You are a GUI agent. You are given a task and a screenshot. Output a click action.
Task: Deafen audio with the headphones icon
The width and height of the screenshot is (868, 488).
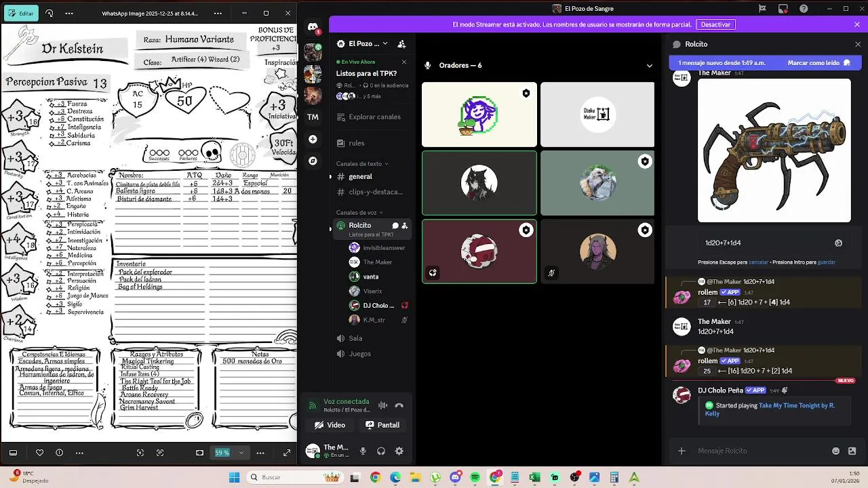[x=381, y=451]
